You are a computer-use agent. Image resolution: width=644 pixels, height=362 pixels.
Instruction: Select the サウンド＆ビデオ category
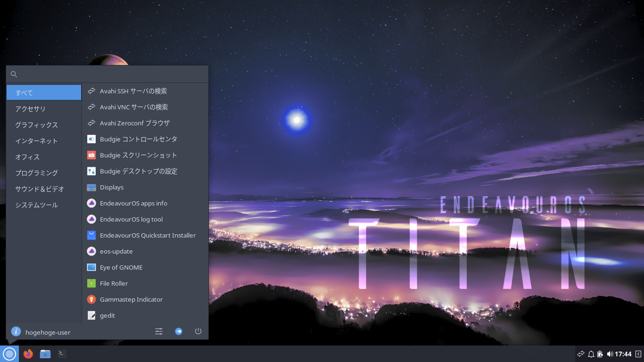click(44, 189)
